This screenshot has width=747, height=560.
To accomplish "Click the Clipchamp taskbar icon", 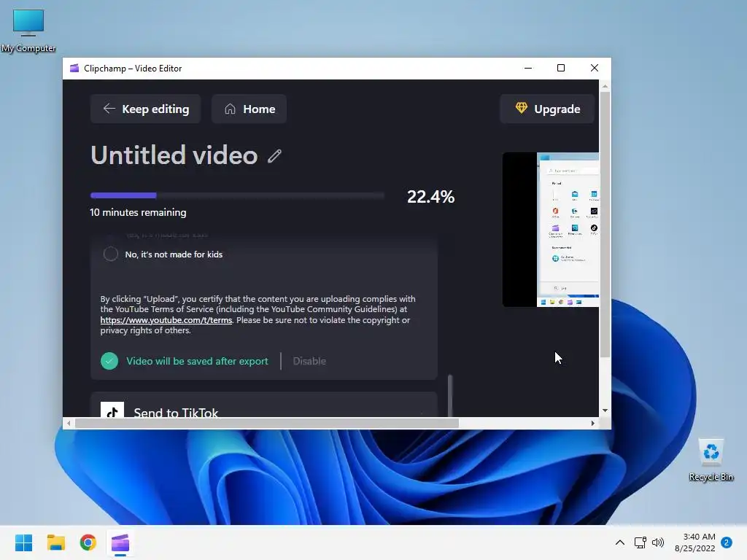I will point(120,542).
